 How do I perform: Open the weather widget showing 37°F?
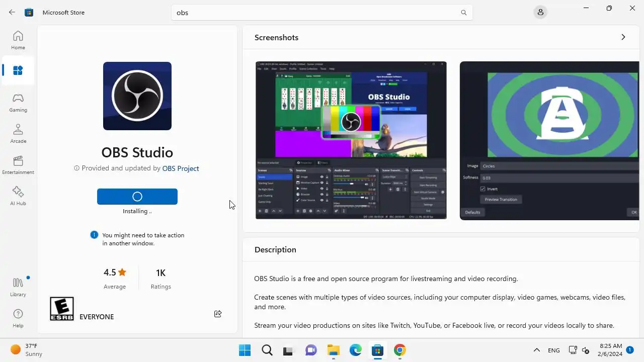(x=27, y=350)
